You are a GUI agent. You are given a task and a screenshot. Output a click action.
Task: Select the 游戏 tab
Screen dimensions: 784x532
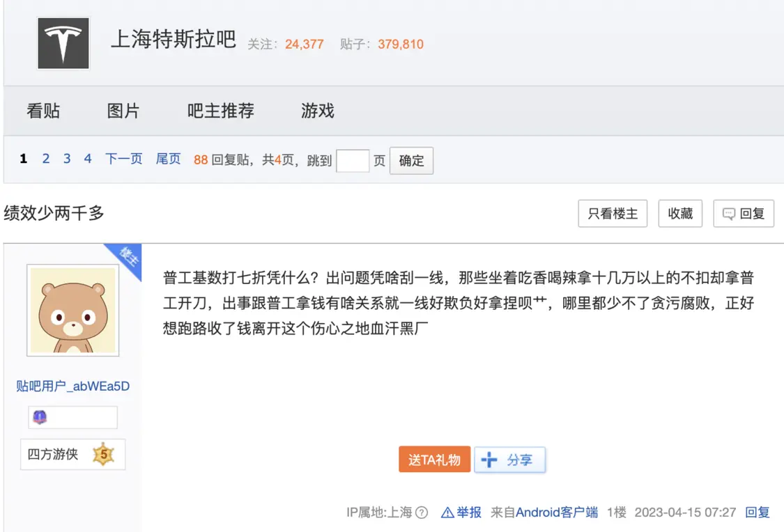click(318, 111)
